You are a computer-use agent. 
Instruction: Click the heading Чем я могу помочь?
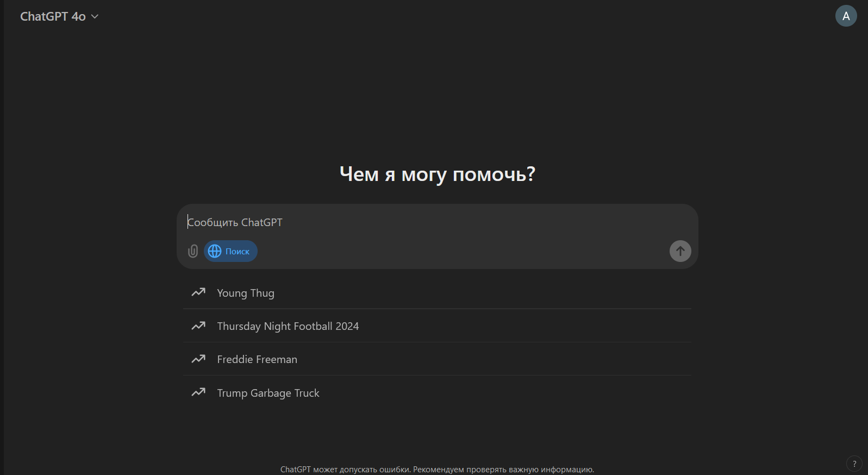point(438,174)
